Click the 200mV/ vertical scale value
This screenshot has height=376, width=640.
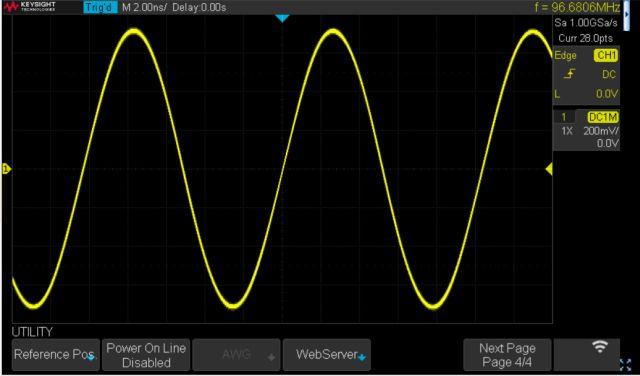(601, 131)
